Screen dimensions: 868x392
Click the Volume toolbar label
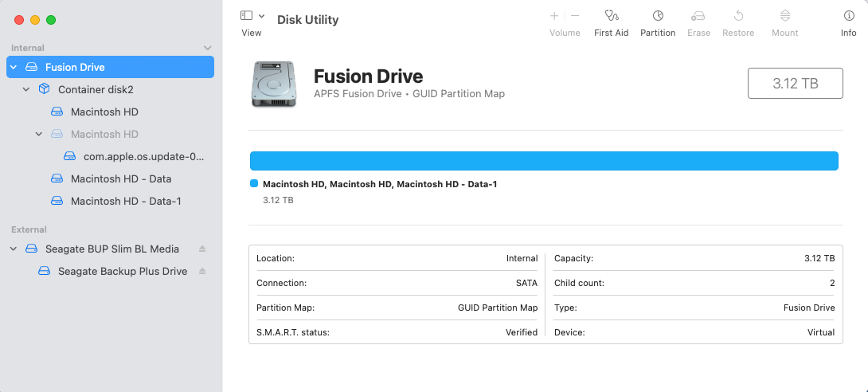click(x=565, y=33)
